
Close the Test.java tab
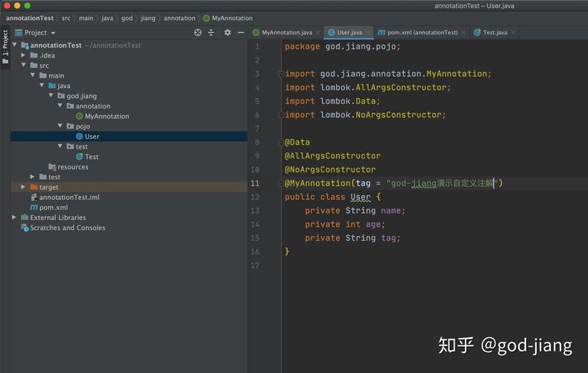[x=513, y=33]
